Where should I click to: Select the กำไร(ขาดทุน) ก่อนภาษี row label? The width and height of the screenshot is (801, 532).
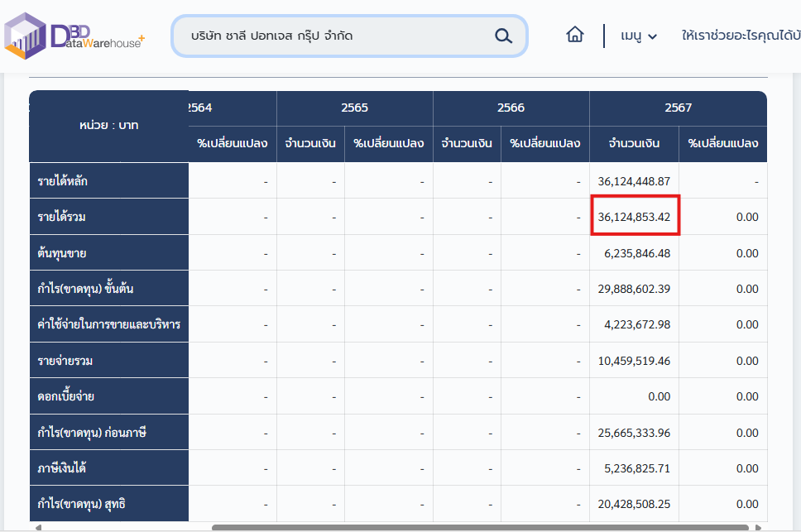pyautogui.click(x=108, y=433)
